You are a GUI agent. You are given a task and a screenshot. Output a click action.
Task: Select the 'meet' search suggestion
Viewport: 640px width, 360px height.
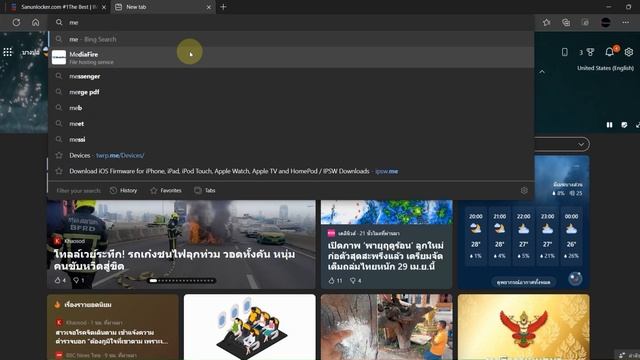pos(291,124)
